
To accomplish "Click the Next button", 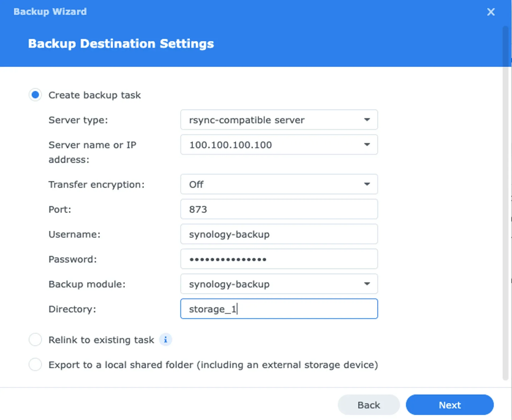I will click(450, 405).
